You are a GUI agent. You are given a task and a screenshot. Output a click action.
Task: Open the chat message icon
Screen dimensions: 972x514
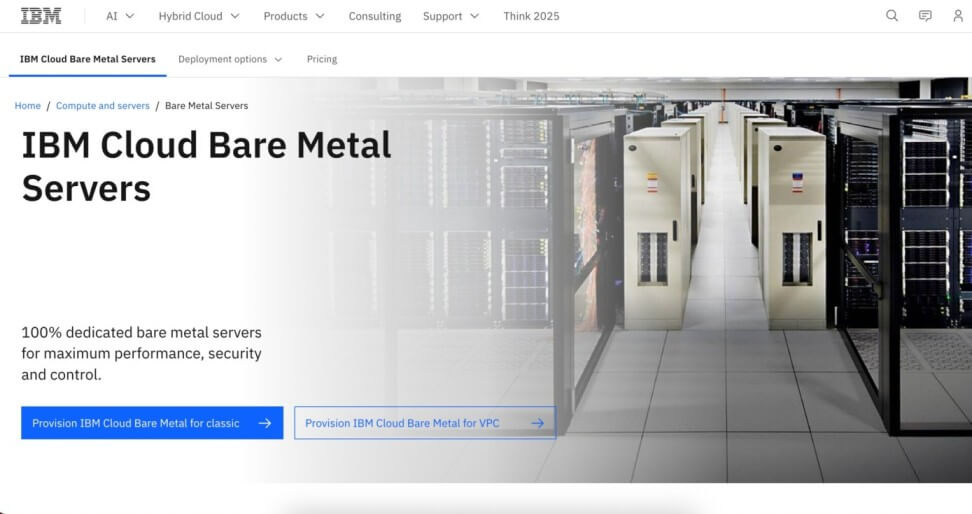pos(925,16)
